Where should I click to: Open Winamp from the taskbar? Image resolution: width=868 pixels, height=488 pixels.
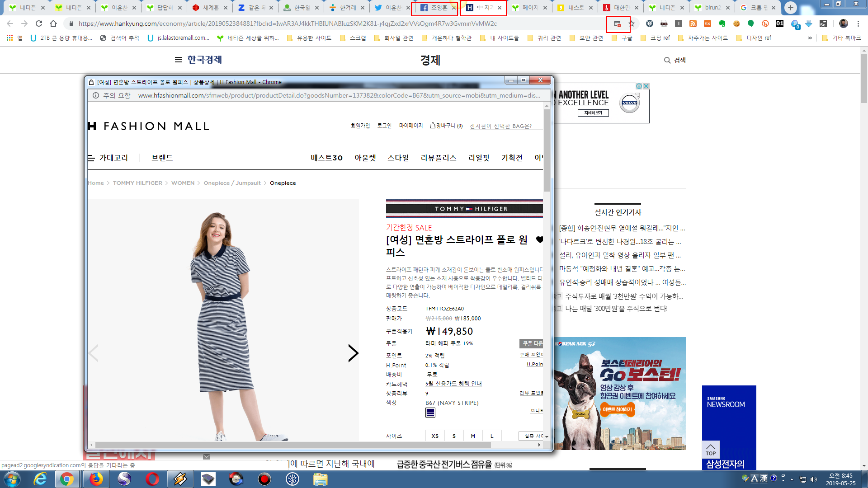180,479
